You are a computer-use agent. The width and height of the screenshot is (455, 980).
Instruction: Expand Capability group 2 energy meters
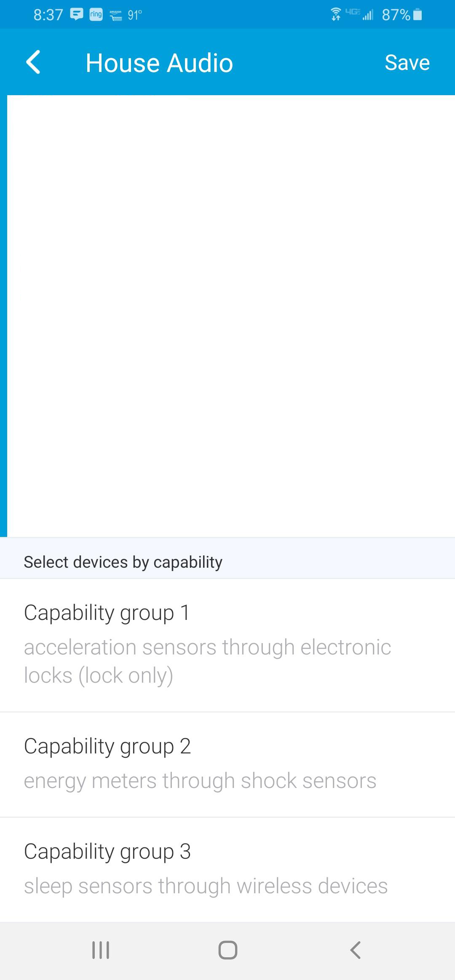pos(227,765)
